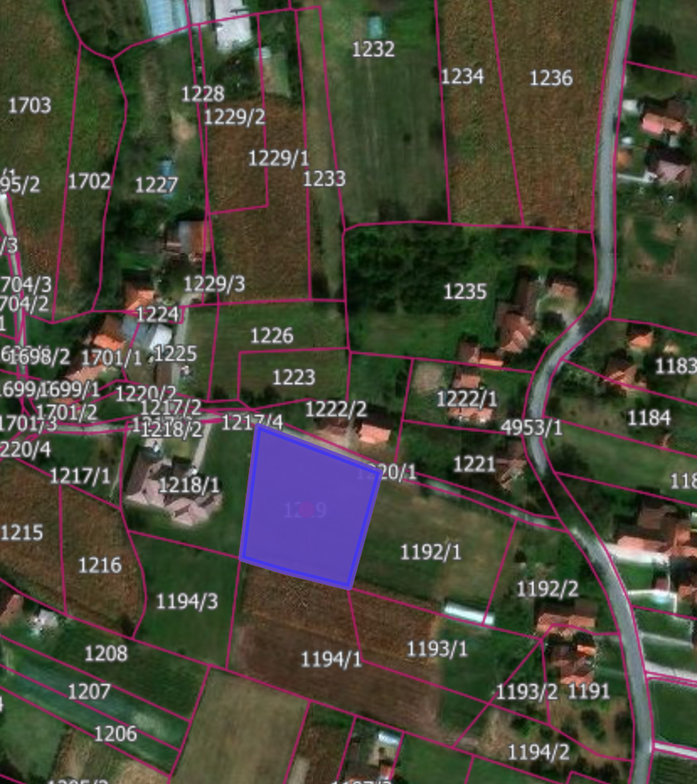This screenshot has width=697, height=784.
Task: Select the parcel labeled 1234
Action: click(x=462, y=77)
